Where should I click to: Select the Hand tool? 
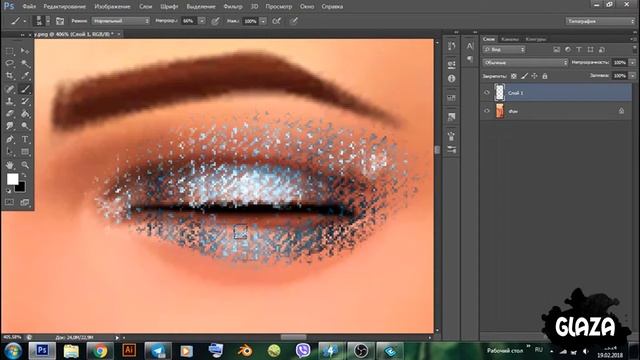(x=9, y=165)
